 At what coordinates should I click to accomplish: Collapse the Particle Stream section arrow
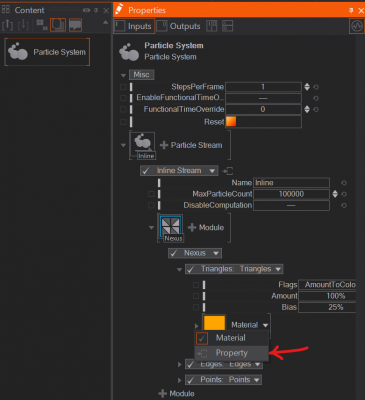click(x=123, y=145)
